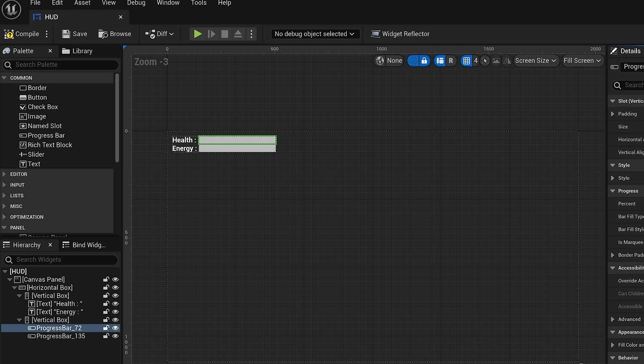Start play-in-editor with the Play button
Image resolution: width=644 pixels, height=364 pixels.
click(x=197, y=34)
